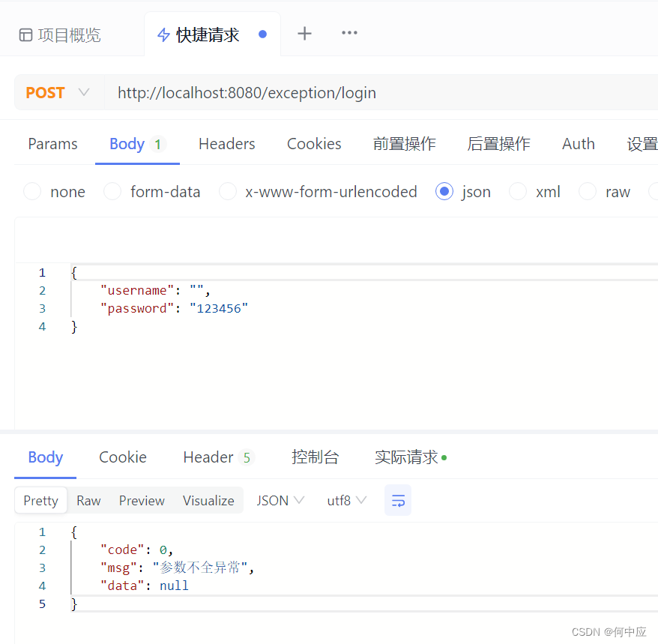
Task: Add a new tab with plus icon
Action: (x=304, y=34)
